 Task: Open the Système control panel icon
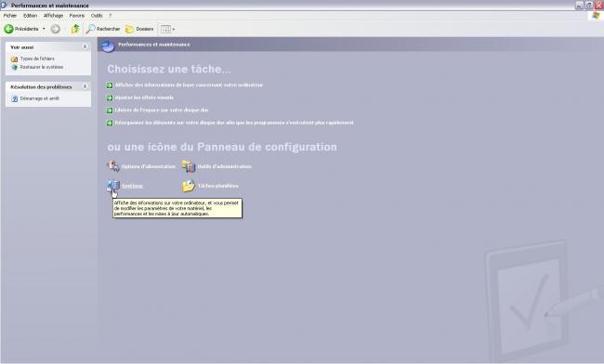point(113,186)
